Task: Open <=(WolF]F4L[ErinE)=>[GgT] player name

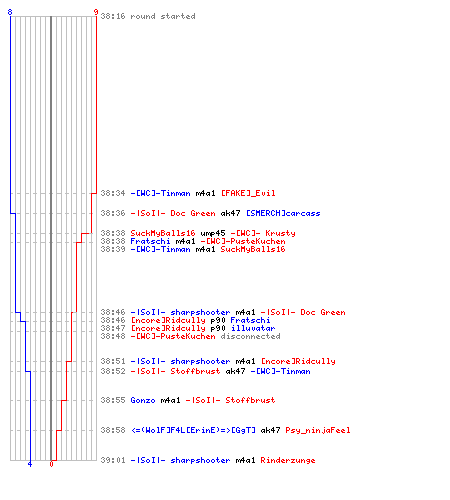Action: (x=193, y=430)
